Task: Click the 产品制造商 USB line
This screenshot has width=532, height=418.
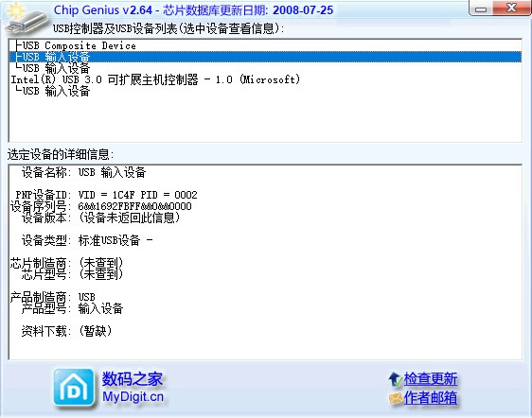Action: tap(53, 297)
